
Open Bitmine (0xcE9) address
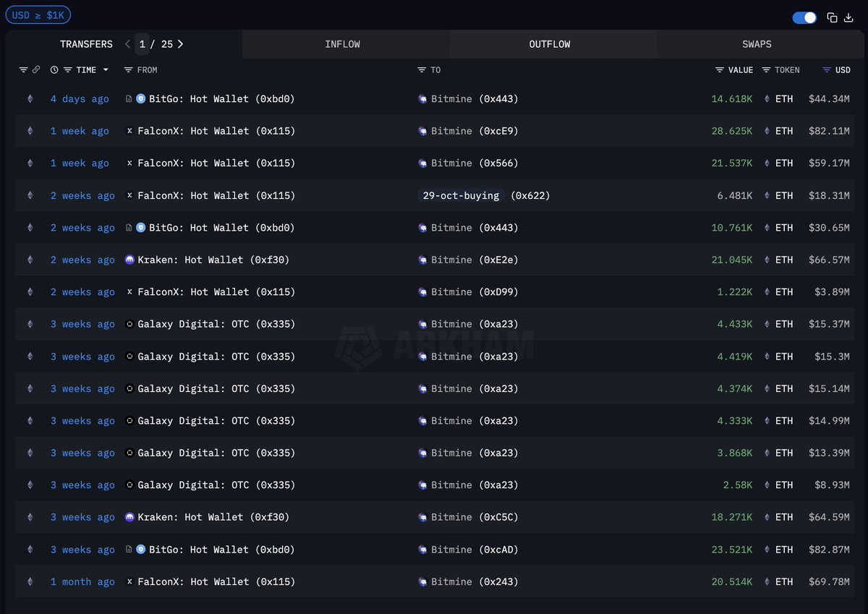click(475, 131)
